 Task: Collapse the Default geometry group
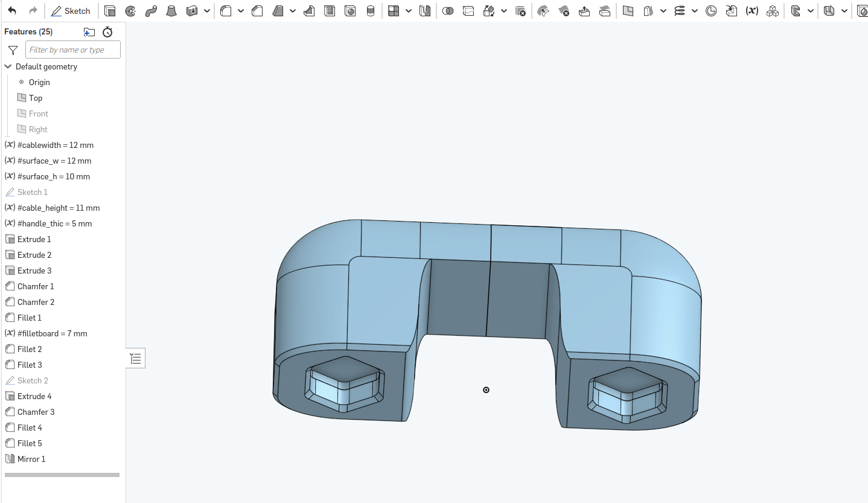click(x=8, y=66)
